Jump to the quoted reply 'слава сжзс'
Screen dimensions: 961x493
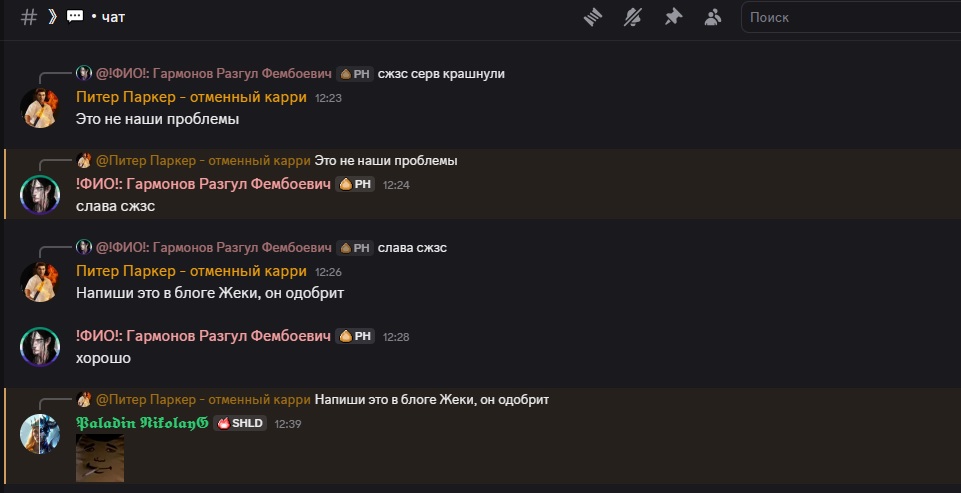[x=412, y=247]
